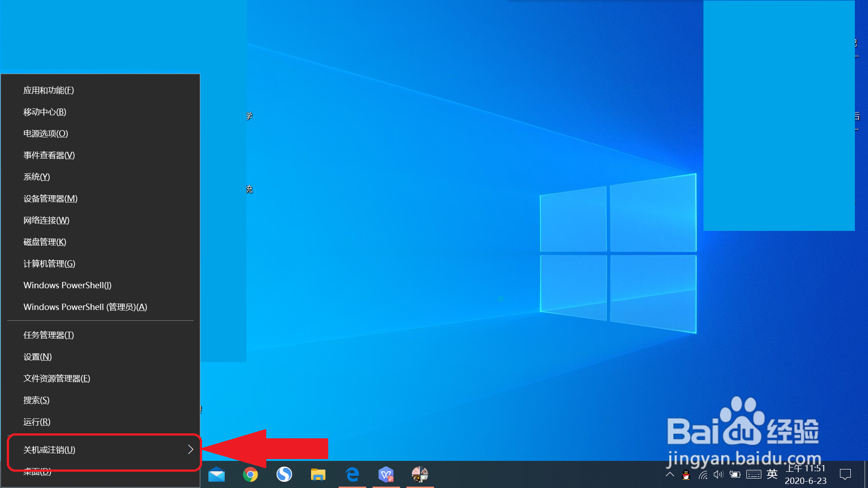
Task: Show hidden tray icons chevron
Action: (670, 474)
